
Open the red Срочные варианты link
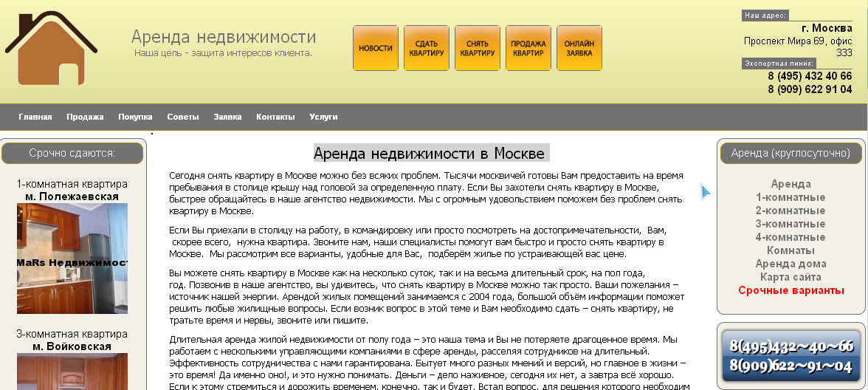[x=791, y=290]
